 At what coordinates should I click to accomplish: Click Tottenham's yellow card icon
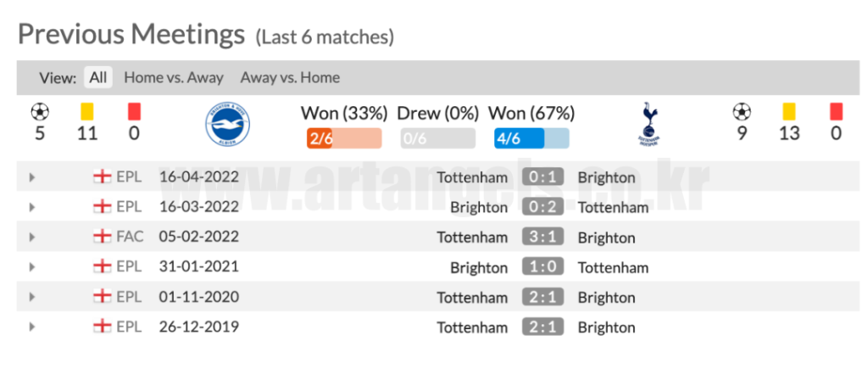(789, 111)
